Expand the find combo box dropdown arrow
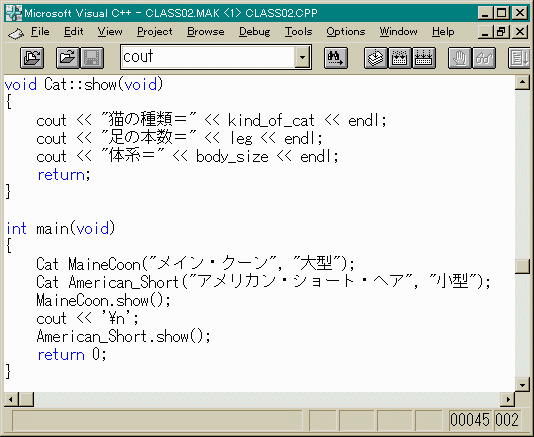The image size is (534, 437). [x=302, y=57]
